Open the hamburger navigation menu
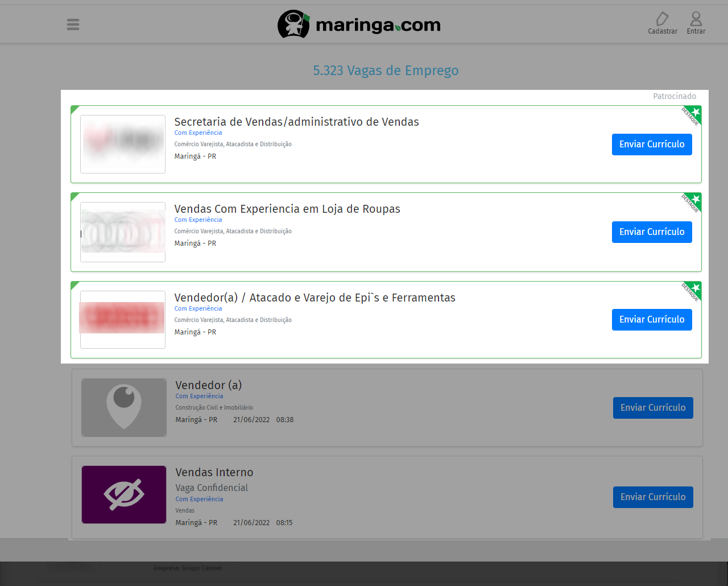The width and height of the screenshot is (728, 586). click(x=73, y=24)
